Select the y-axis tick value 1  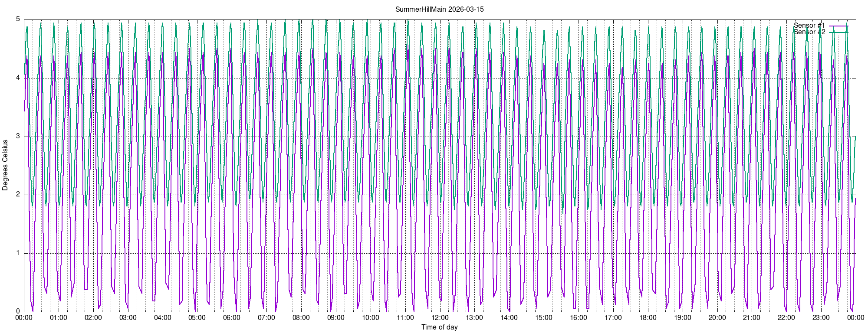[18, 253]
